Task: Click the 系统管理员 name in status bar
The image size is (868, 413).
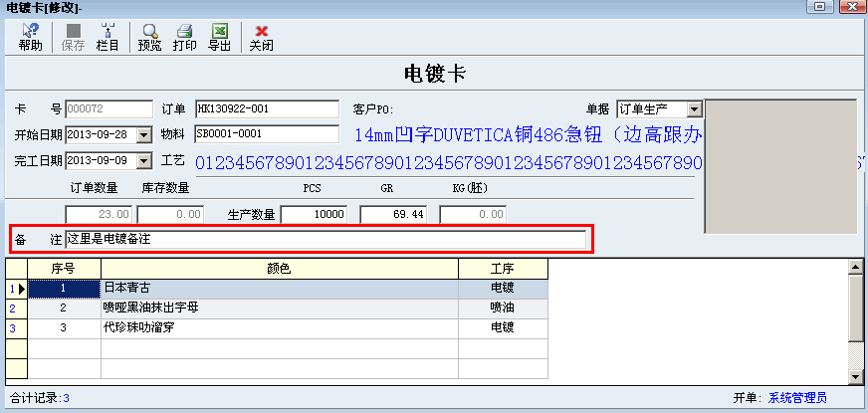Action: tap(797, 398)
